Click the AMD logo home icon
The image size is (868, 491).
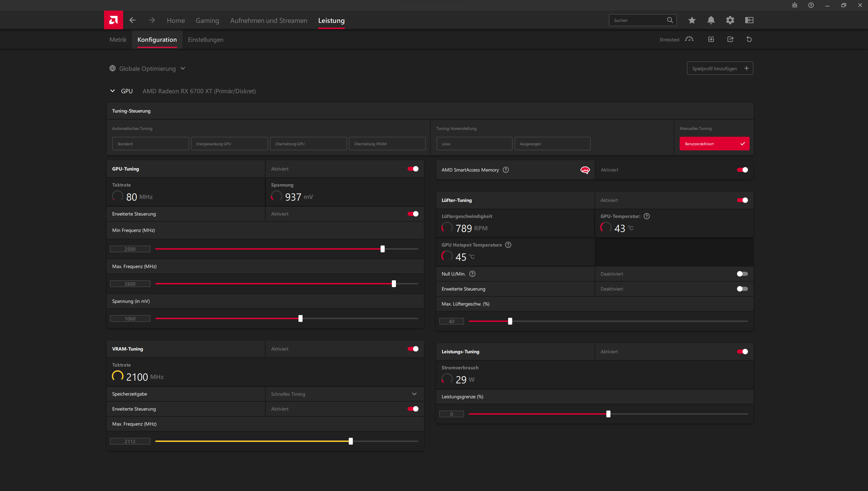pos(113,20)
